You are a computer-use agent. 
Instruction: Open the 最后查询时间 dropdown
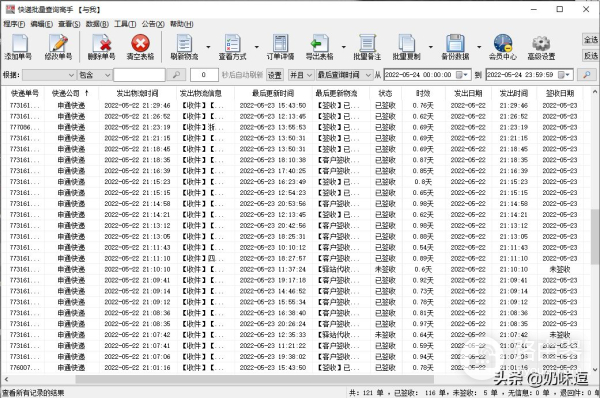pyautogui.click(x=344, y=75)
